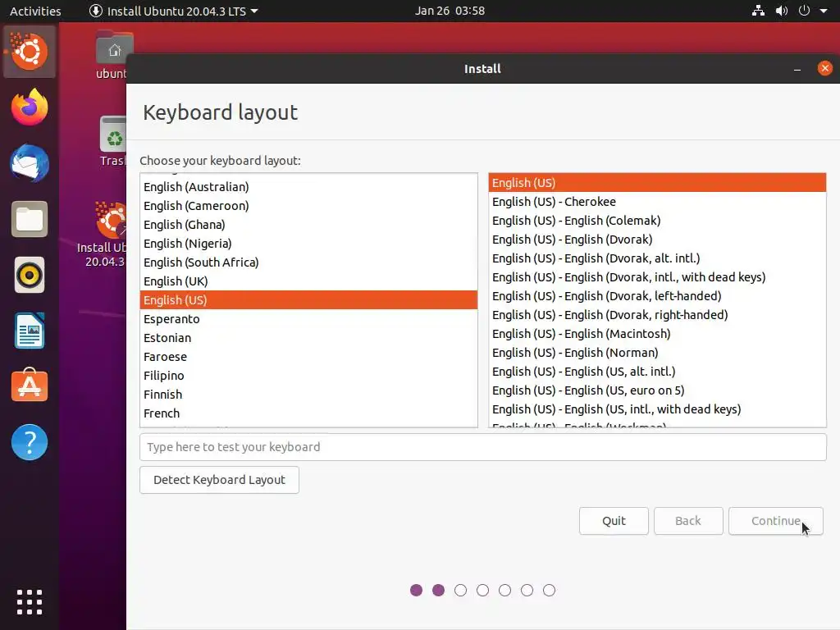Select the plain English (Dvorak) variant
Screen dimensions: 840x630
pos(657,239)
